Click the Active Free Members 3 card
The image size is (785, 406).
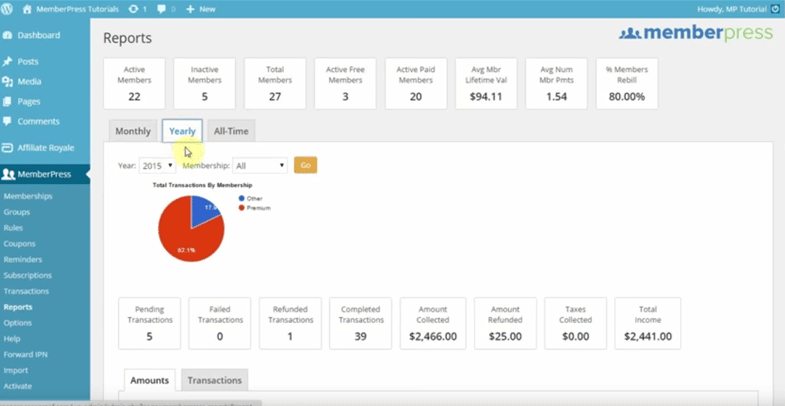click(345, 84)
